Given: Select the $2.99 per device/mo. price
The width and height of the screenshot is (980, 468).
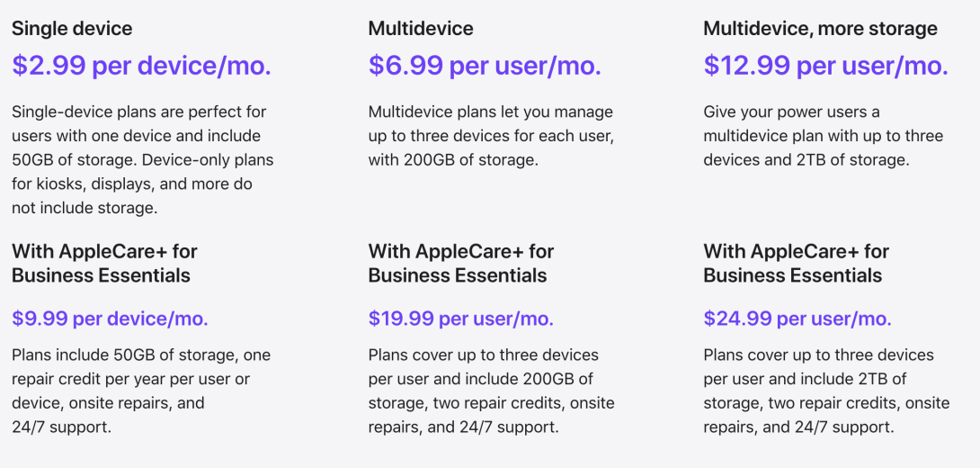Looking at the screenshot, I should pyautogui.click(x=141, y=66).
